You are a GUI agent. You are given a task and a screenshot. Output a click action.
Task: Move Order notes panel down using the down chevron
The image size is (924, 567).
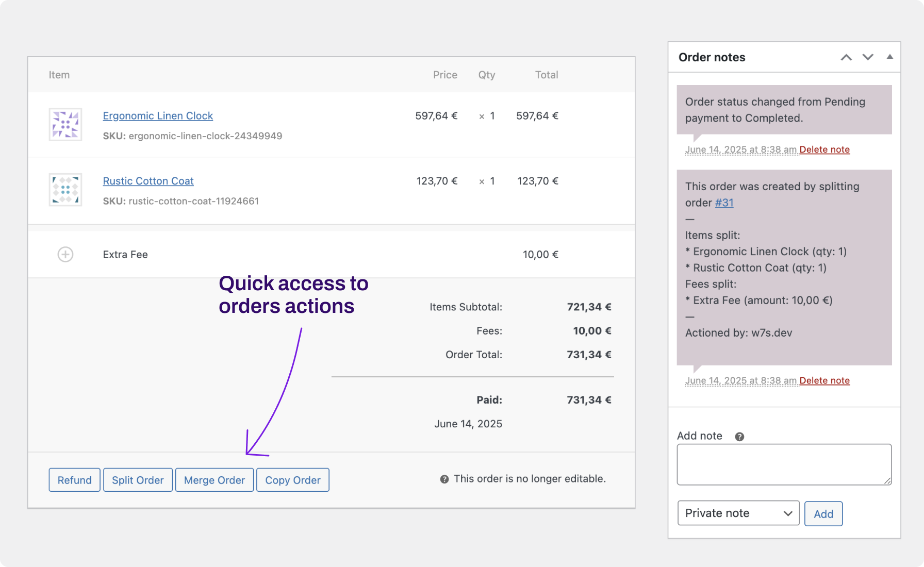868,57
